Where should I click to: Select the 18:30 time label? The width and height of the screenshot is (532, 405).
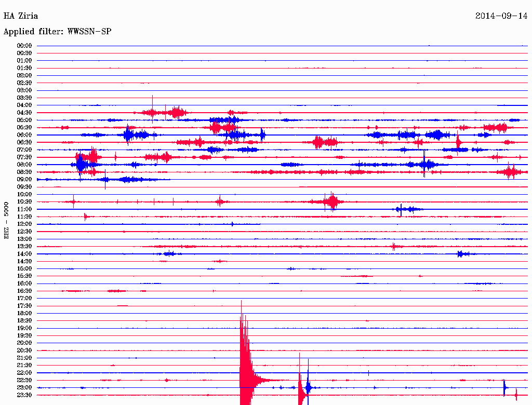point(24,320)
